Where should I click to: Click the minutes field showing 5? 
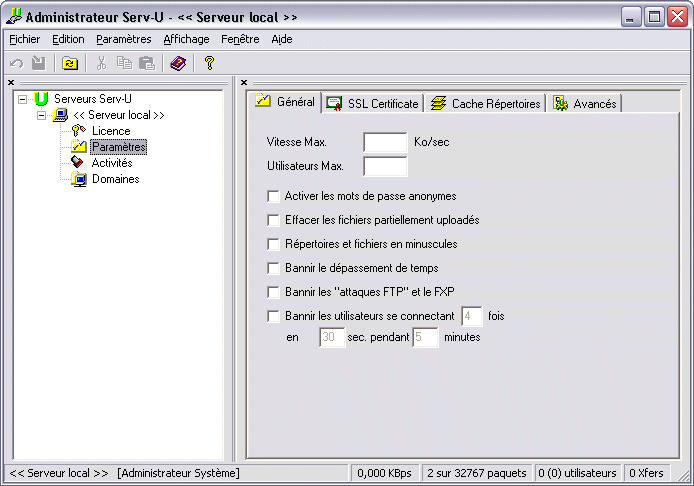tap(425, 337)
